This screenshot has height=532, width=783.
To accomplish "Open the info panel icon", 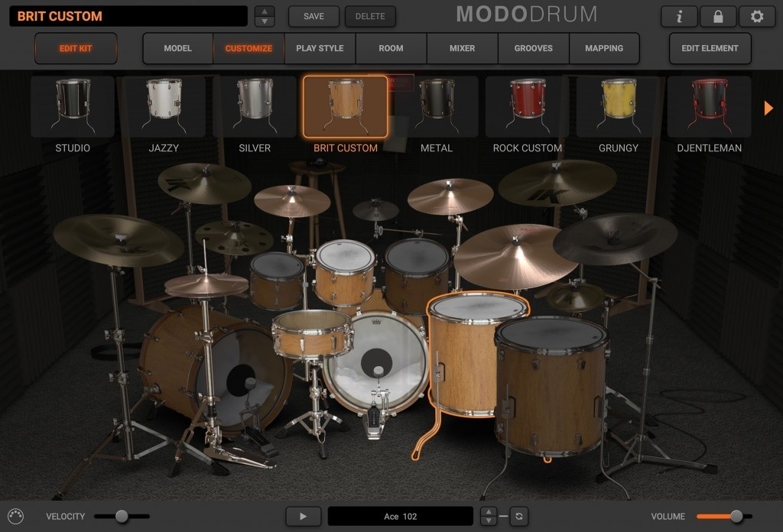I will [679, 16].
